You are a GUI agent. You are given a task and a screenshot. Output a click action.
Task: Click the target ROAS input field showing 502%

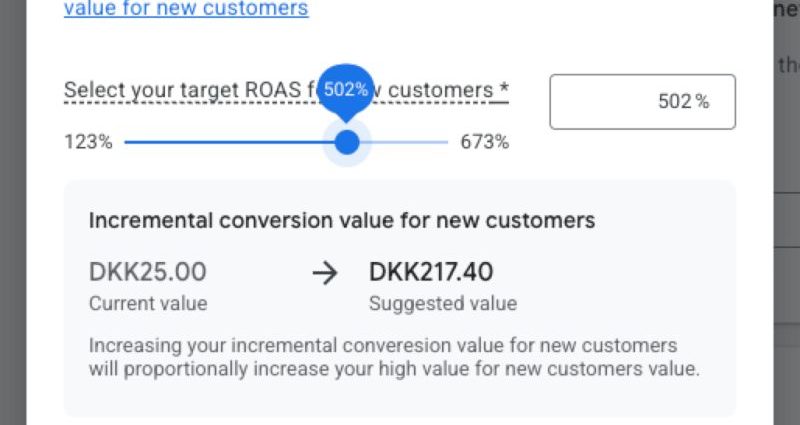point(642,101)
